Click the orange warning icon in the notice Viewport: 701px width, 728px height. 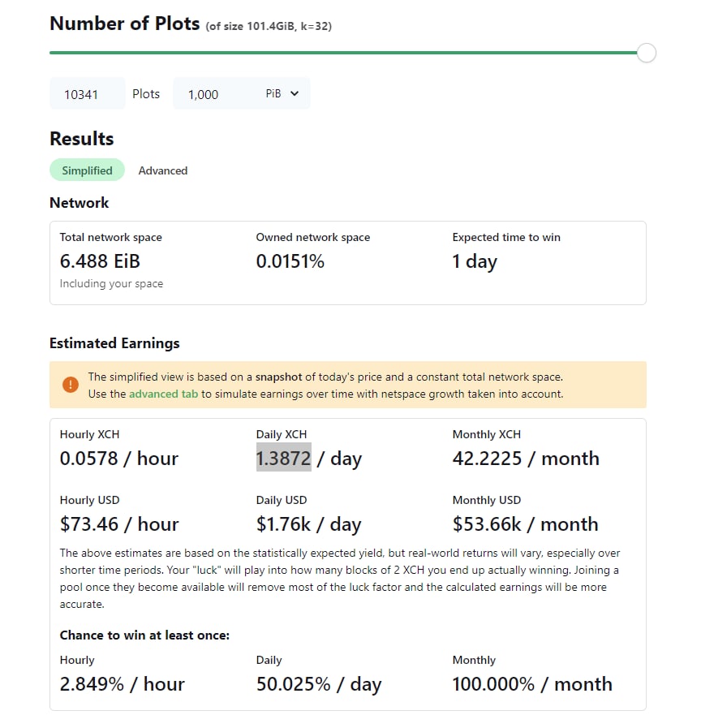71,385
